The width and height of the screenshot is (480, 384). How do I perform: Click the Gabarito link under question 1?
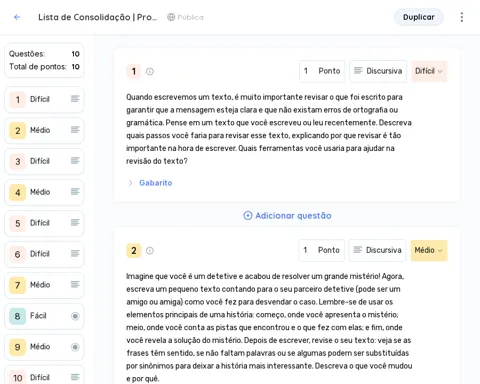[156, 183]
